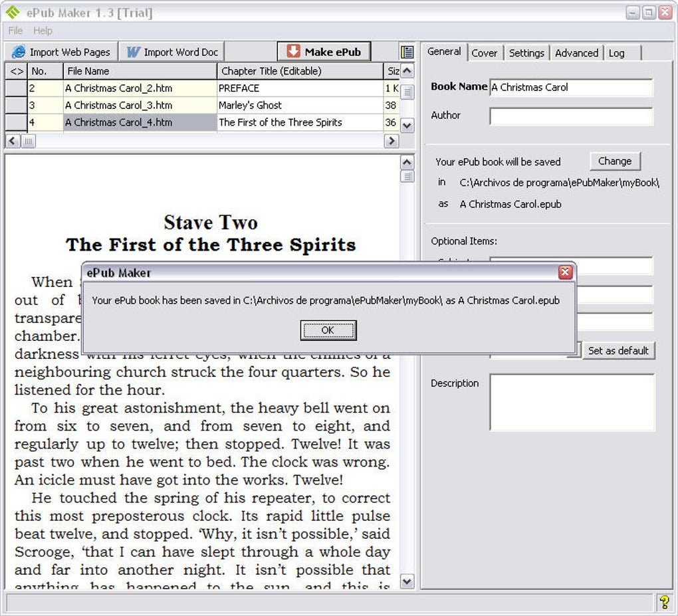Select the A Christmas Carol_4.htm file row
Image resolution: width=678 pixels, height=616 pixels.
click(x=140, y=122)
